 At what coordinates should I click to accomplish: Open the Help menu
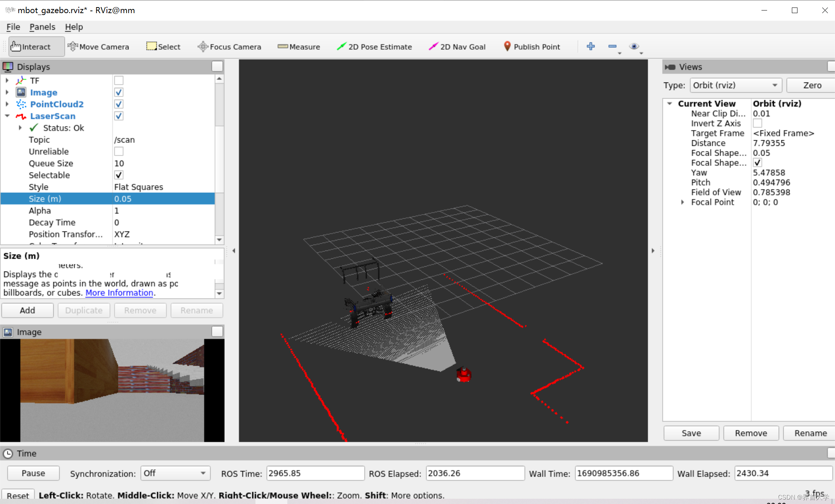[74, 27]
